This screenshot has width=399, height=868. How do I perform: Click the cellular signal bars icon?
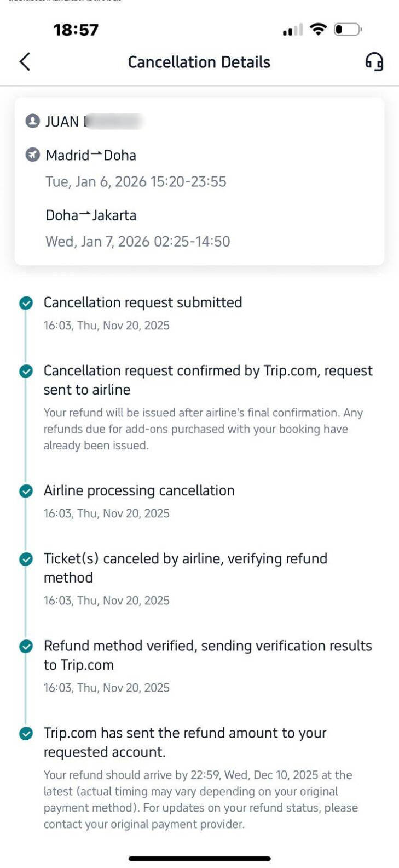click(292, 31)
